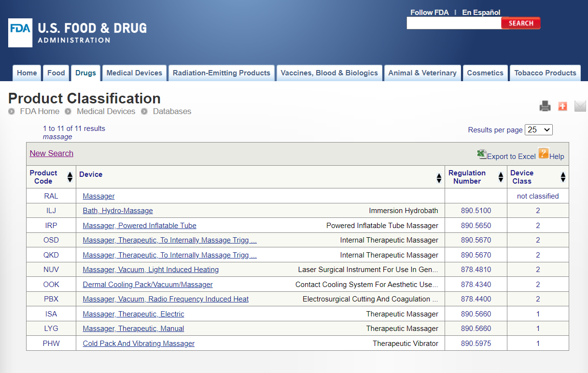Sort by Device Class arrows
This screenshot has width=588, height=373.
[x=563, y=177]
